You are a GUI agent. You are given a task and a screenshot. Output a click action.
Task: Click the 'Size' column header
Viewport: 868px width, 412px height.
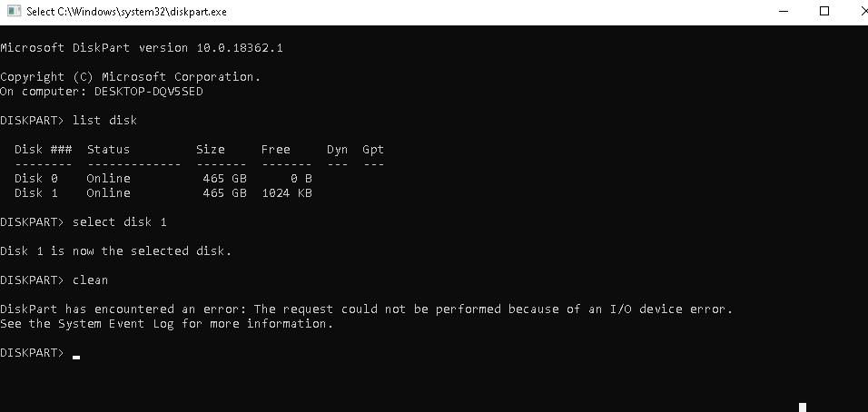[211, 150]
